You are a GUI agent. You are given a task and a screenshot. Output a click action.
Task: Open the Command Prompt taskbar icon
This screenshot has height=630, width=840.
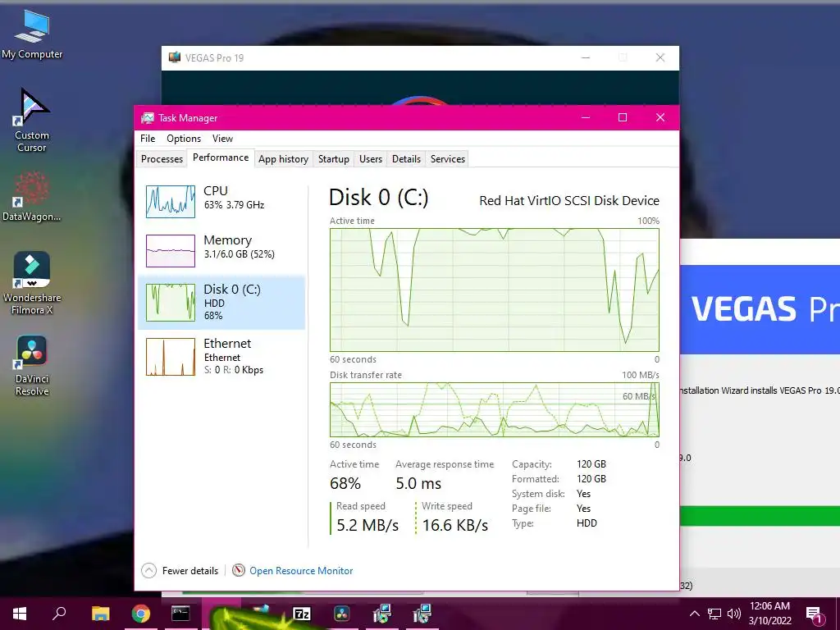point(180,614)
